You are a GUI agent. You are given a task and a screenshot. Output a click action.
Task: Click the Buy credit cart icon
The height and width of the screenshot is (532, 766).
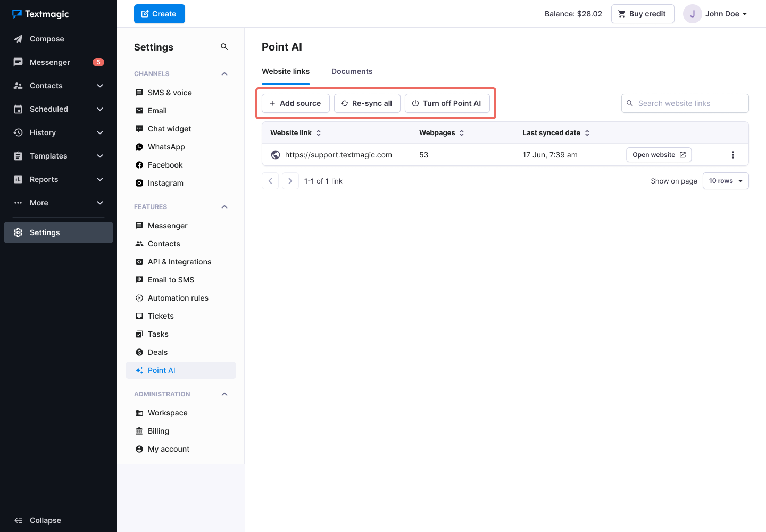621,14
